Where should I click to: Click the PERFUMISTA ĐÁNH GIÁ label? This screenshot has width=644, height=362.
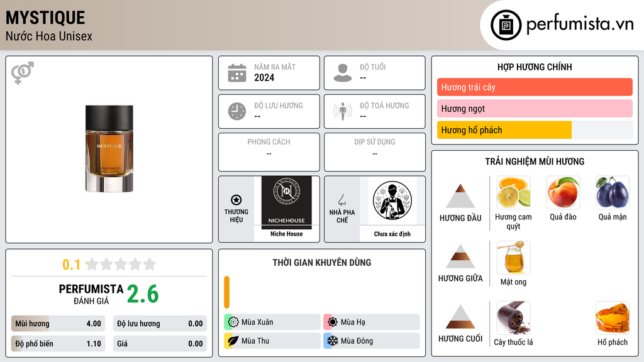(x=91, y=294)
